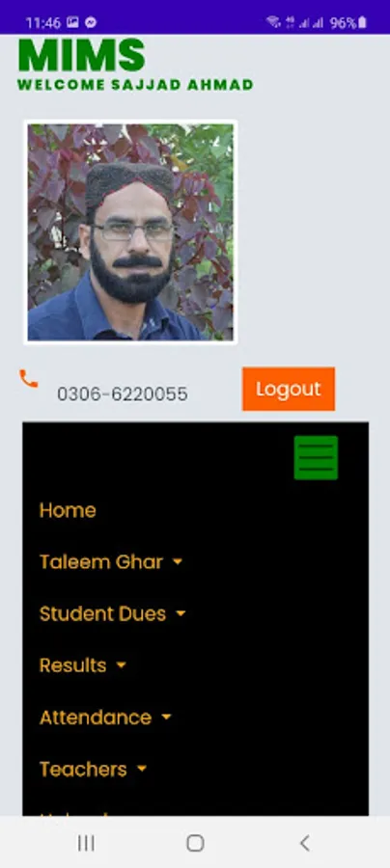Expand the Student Dues dropdown arrow

[181, 613]
